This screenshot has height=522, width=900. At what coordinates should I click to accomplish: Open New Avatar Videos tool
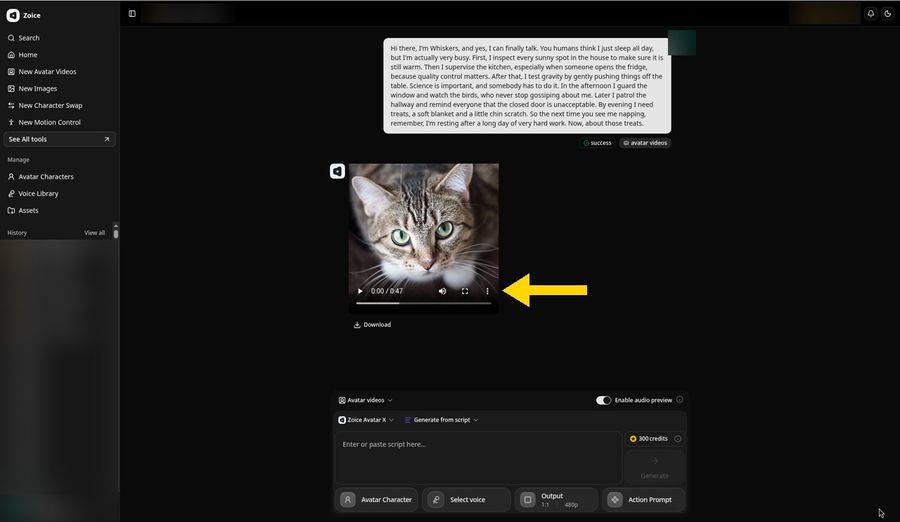pyautogui.click(x=42, y=72)
